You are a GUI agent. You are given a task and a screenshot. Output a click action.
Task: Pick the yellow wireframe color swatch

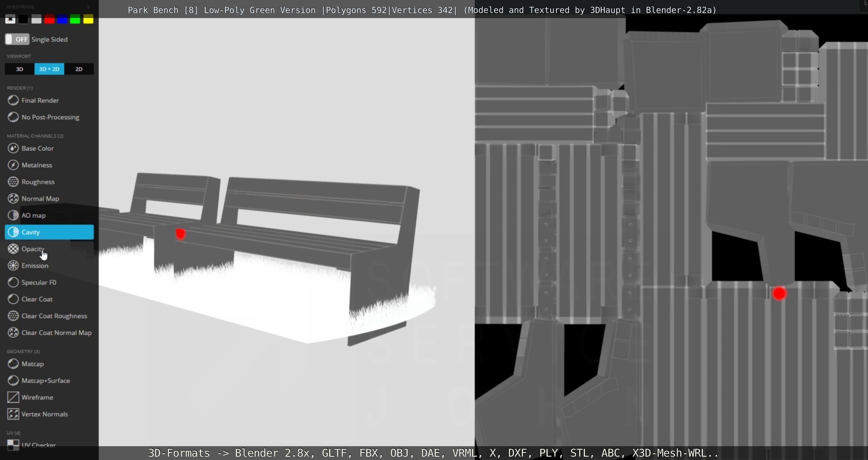(x=88, y=19)
